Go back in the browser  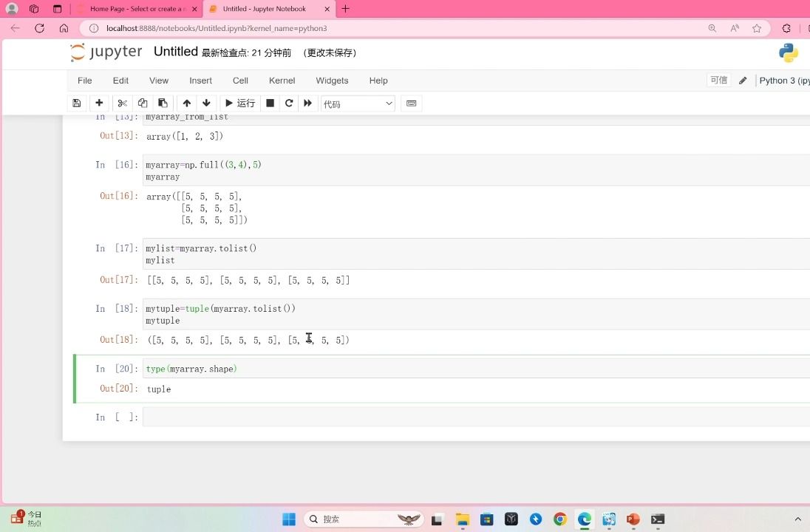pos(15,28)
